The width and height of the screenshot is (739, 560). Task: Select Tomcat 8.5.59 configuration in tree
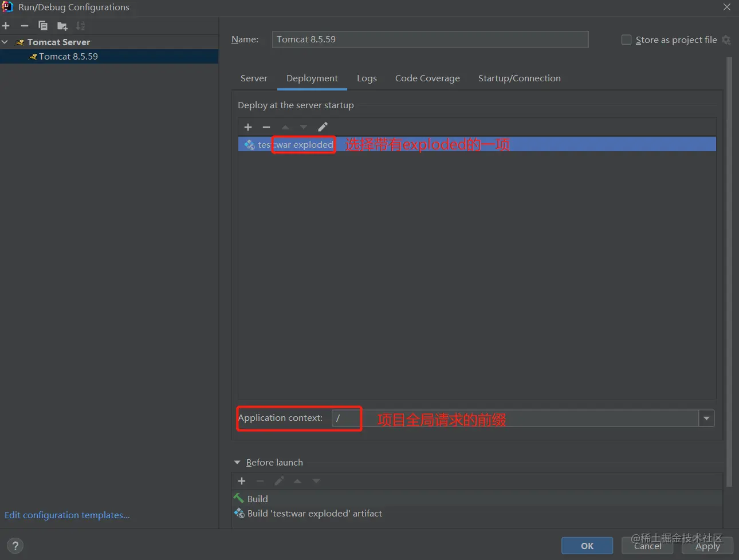tap(109, 56)
